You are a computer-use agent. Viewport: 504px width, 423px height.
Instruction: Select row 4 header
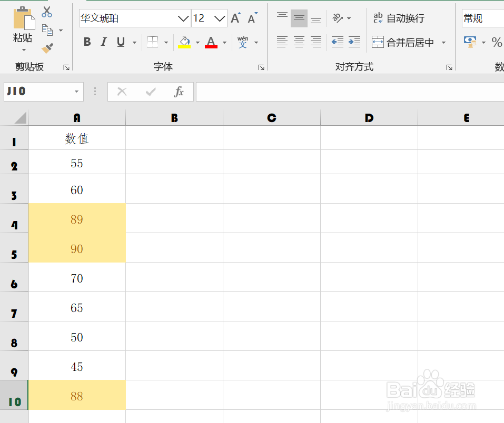pyautogui.click(x=14, y=218)
